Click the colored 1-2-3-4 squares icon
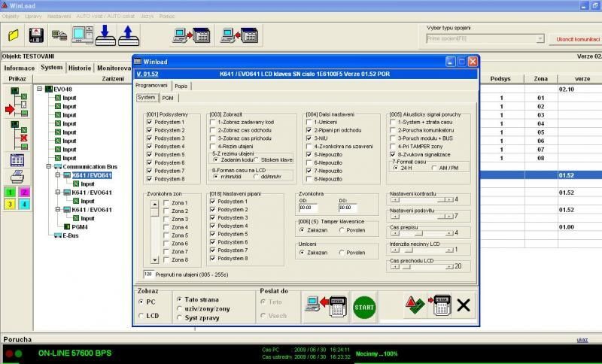602x364 pixels. [17, 198]
